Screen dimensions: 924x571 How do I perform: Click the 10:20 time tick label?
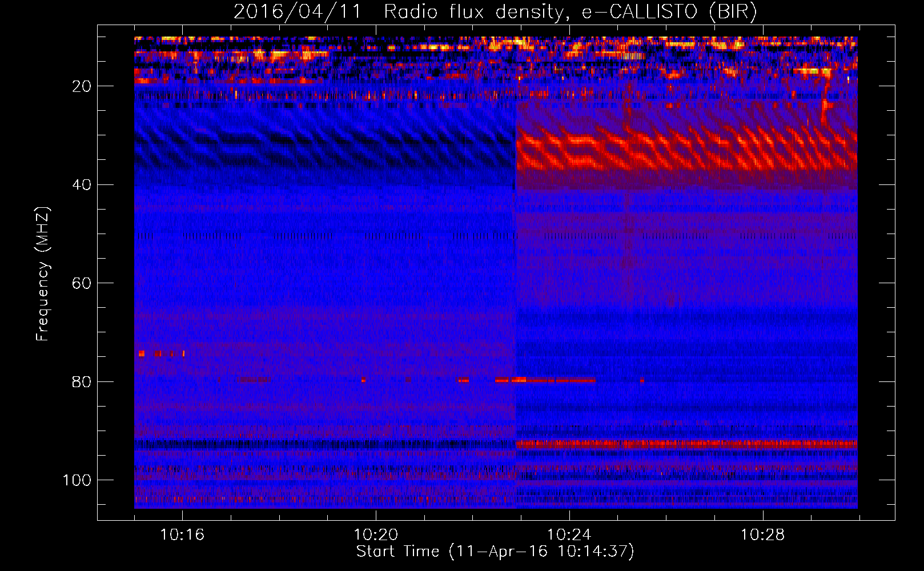(376, 535)
